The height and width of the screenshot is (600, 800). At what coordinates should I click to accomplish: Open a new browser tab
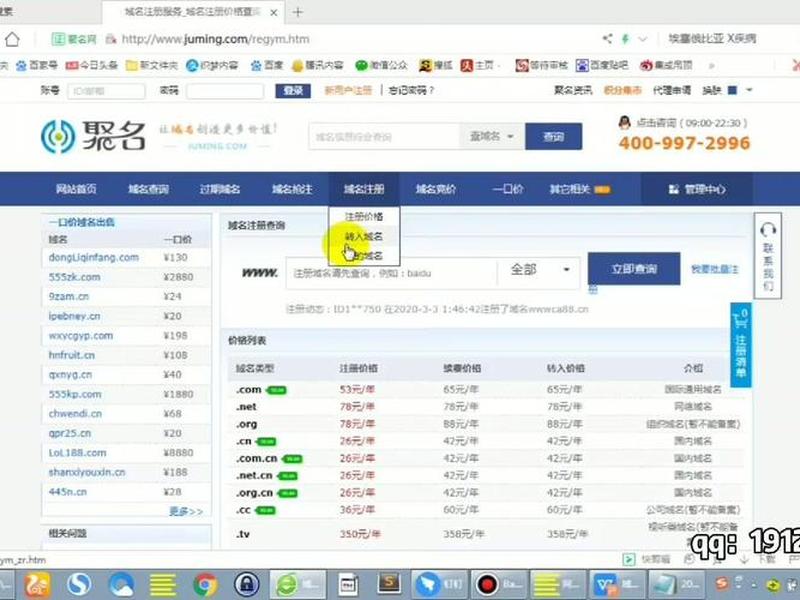point(298,12)
